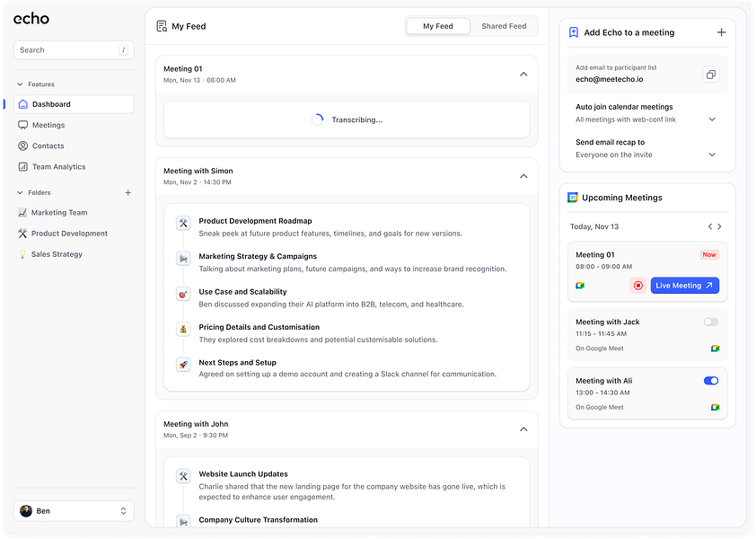The height and width of the screenshot is (539, 756).
Task: Open the Contacts page in sidebar
Action: (x=48, y=146)
